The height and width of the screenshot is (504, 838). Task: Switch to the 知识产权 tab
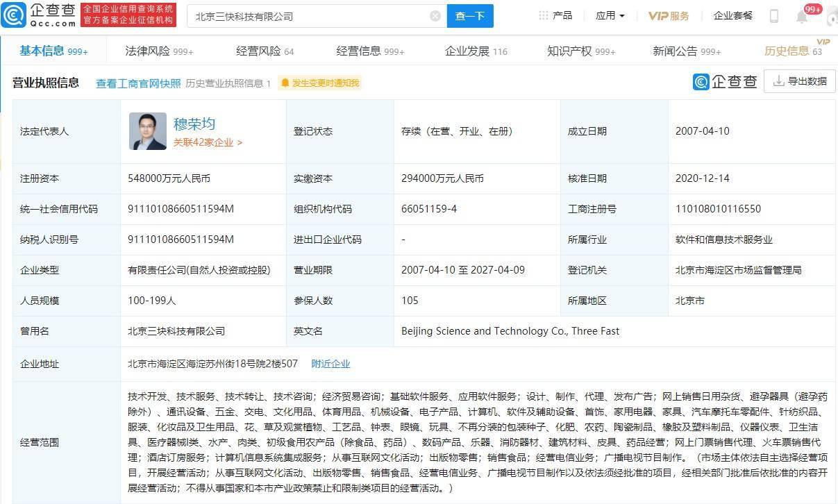[581, 51]
